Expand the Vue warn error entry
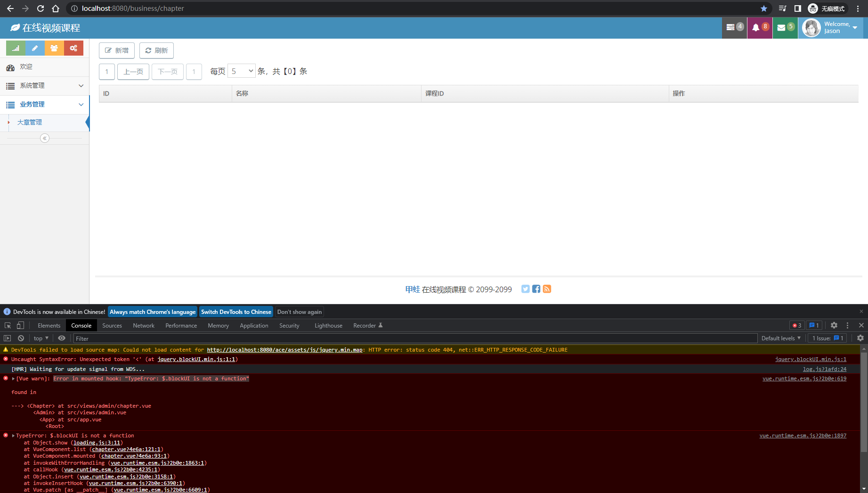The width and height of the screenshot is (868, 493). (x=13, y=378)
